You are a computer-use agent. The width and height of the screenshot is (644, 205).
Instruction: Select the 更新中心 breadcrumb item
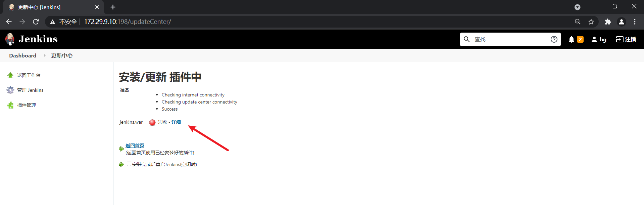click(x=62, y=55)
